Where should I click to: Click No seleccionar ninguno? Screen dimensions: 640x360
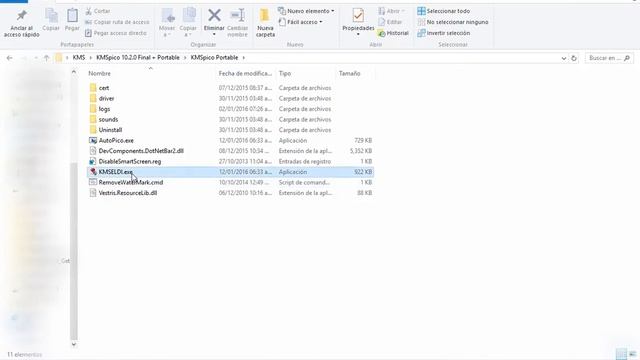pyautogui.click(x=453, y=22)
